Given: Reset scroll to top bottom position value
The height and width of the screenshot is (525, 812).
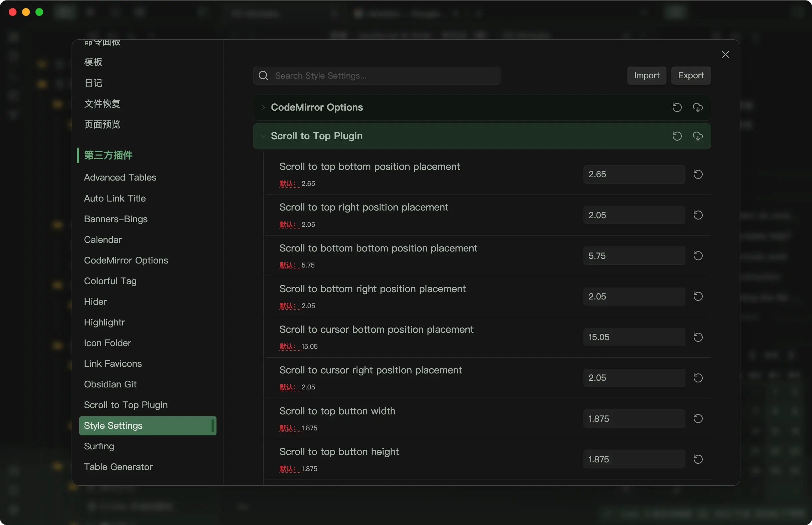Looking at the screenshot, I should 698,174.
